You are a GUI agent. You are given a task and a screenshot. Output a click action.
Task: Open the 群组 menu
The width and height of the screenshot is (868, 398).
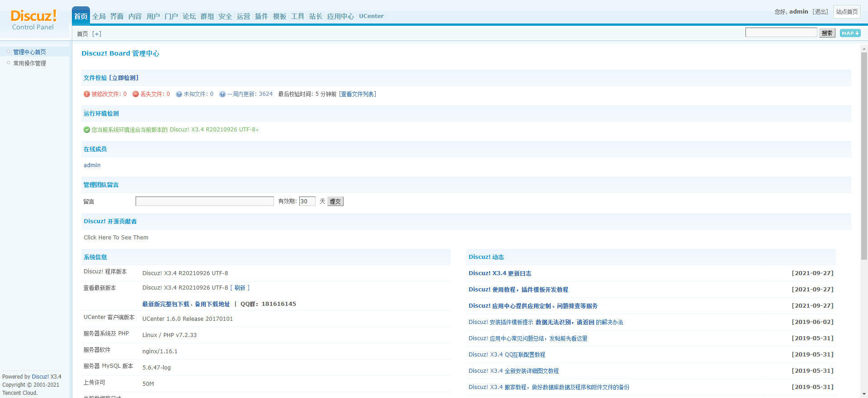(x=208, y=16)
